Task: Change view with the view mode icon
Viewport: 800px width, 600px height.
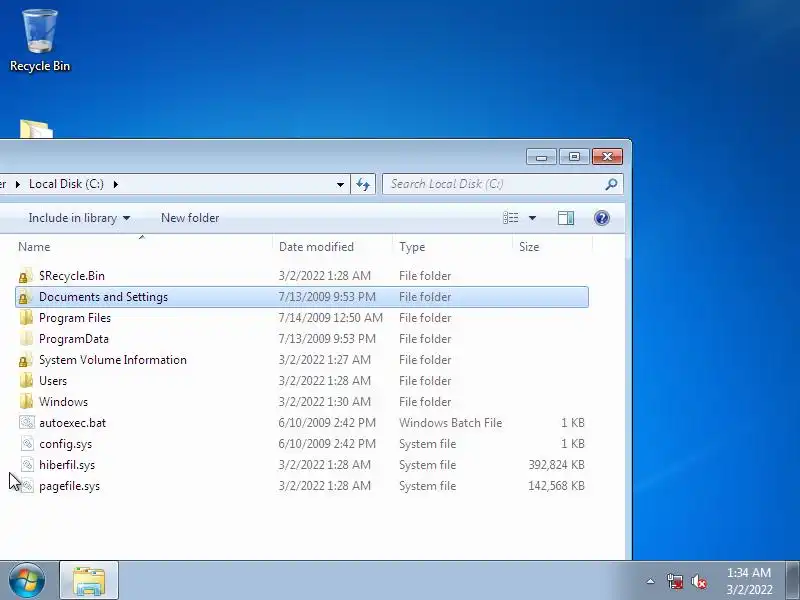Action: (x=511, y=218)
